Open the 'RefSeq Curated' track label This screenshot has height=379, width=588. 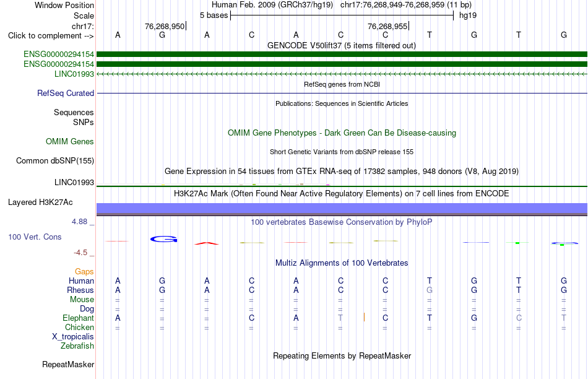66,93
